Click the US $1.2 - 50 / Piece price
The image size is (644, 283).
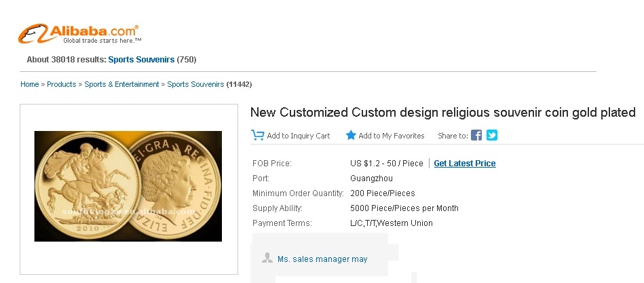coord(387,164)
